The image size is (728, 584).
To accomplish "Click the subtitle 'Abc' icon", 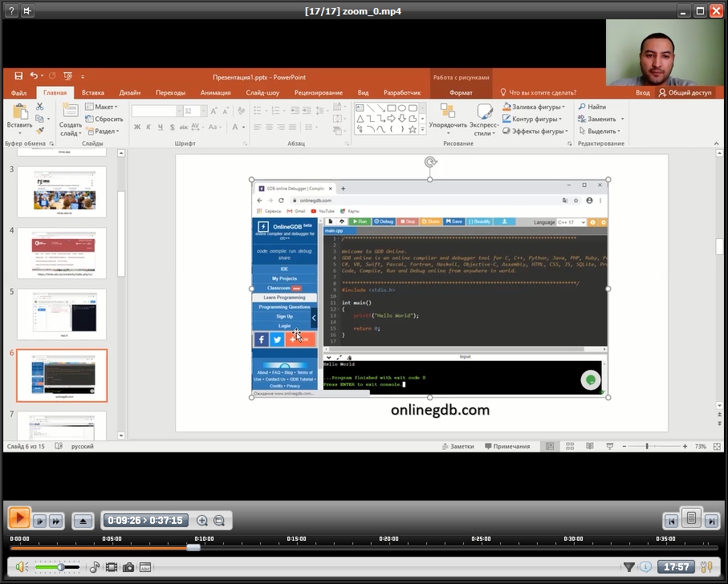I will click(145, 567).
